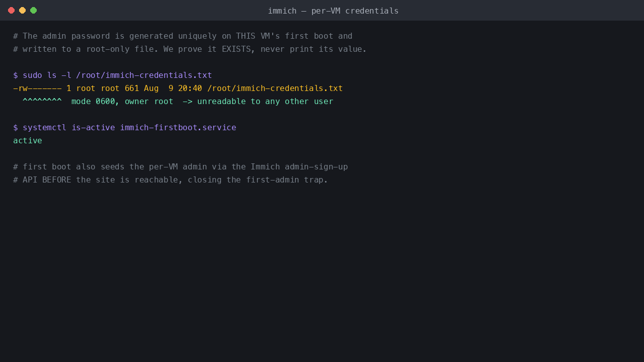Viewport: 644px width, 362px height.
Task: Click the comment line starting '# written to a root-only file'
Action: [x=190, y=49]
